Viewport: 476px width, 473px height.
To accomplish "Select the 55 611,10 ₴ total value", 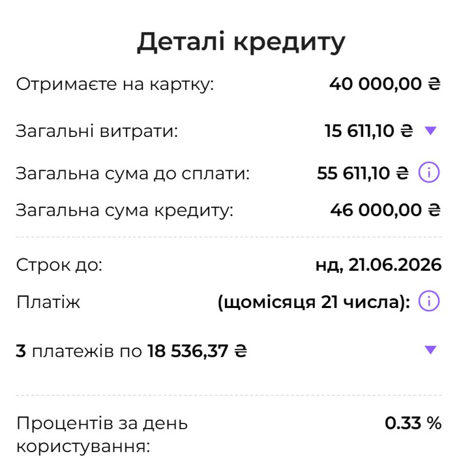I will (362, 174).
